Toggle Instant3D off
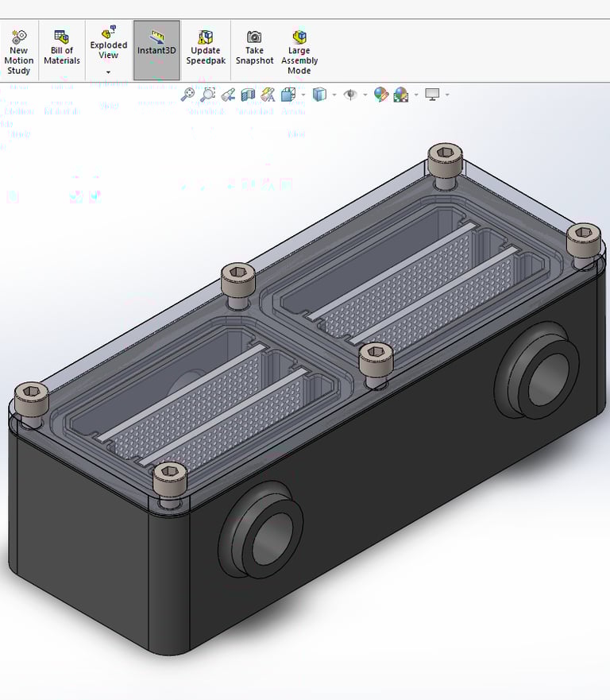Image resolution: width=610 pixels, height=700 pixels. click(x=156, y=50)
